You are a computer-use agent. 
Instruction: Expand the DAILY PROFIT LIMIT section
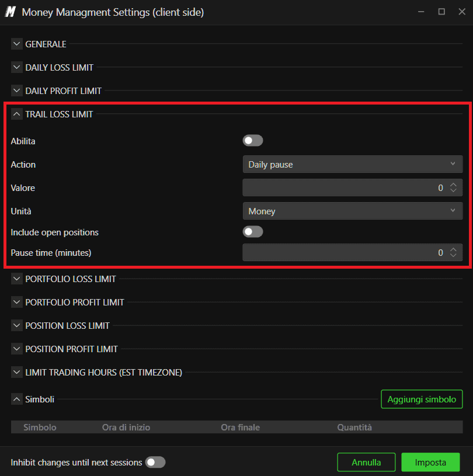(x=17, y=91)
